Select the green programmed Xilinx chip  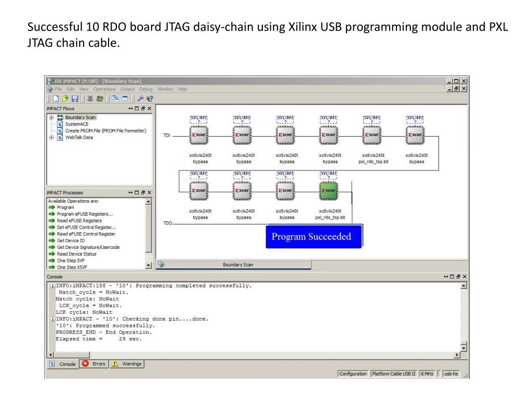[329, 191]
